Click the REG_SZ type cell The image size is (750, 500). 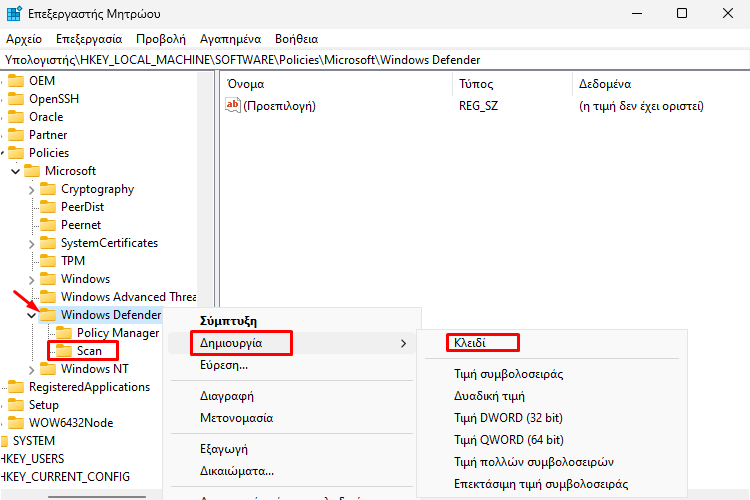[x=478, y=106]
